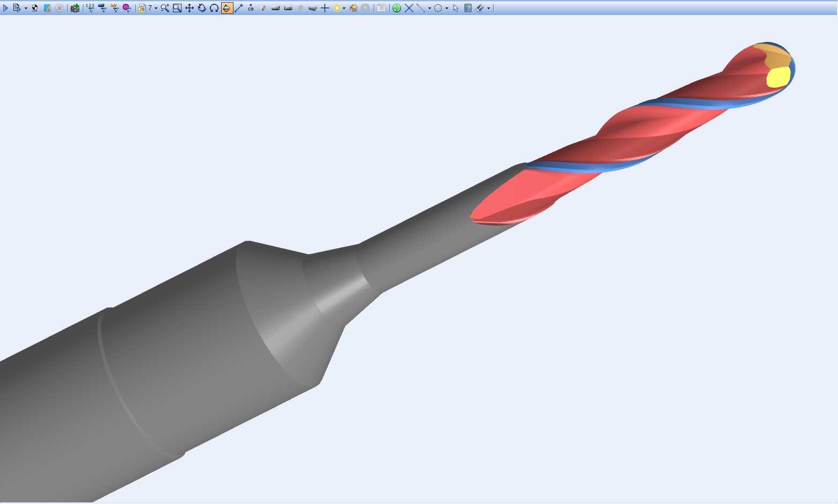Toggle the highlighted dynamic rotate tool
Viewport: 838px width, 504px height.
227,8
